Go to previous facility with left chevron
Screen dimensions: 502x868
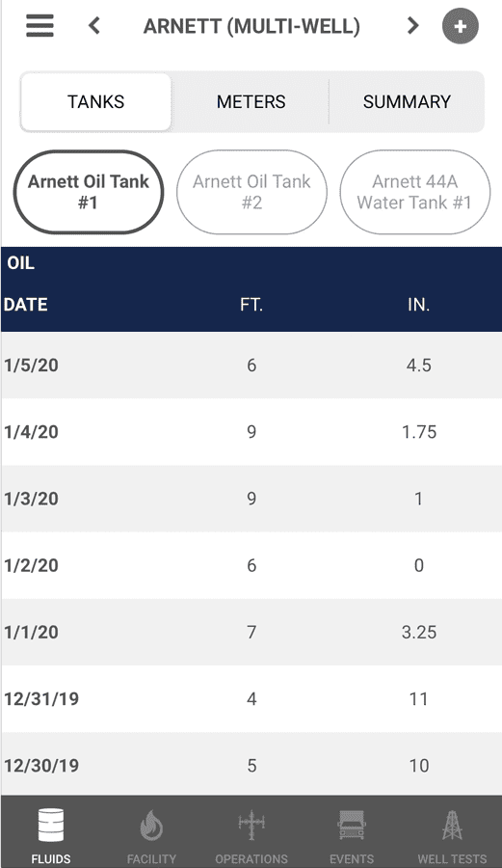[94, 25]
